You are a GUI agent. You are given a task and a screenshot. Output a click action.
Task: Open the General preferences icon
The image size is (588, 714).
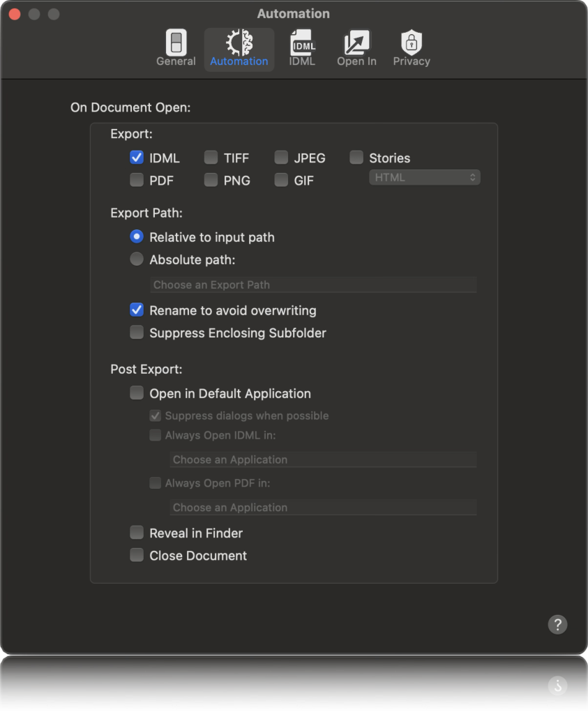point(176,48)
